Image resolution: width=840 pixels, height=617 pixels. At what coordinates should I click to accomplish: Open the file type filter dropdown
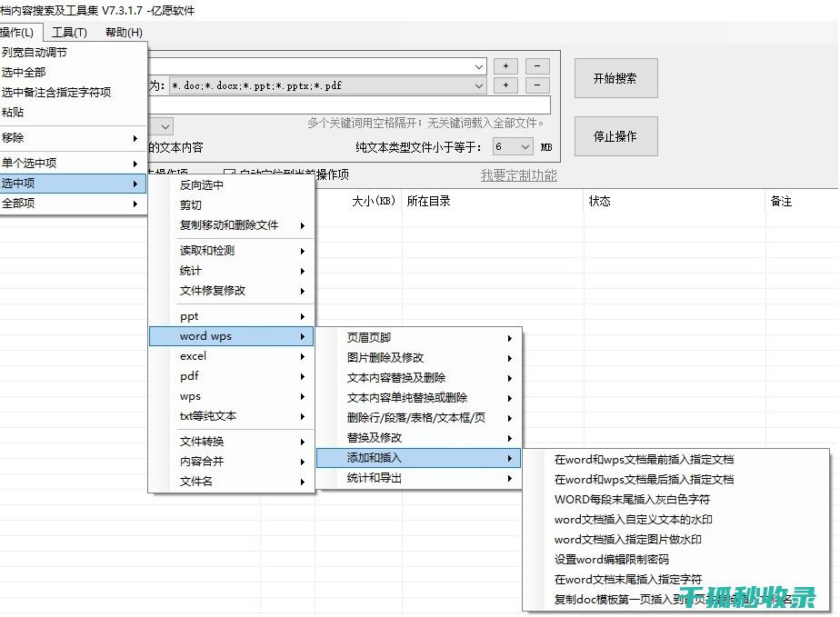(479, 85)
